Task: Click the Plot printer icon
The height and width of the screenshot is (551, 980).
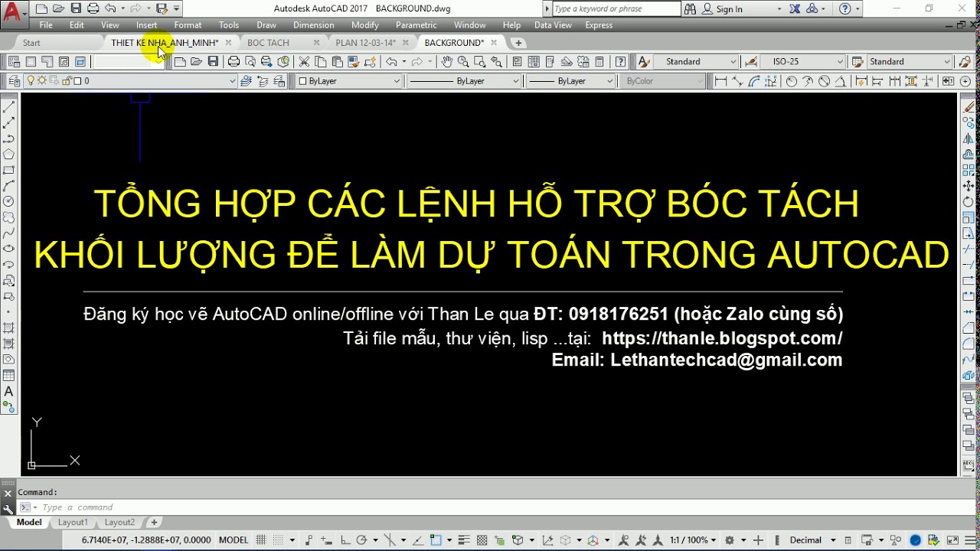Action: coord(234,61)
